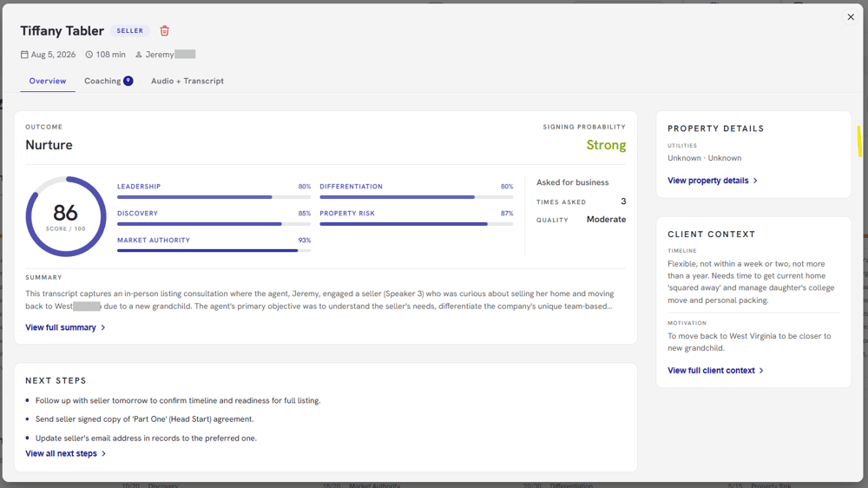Close the Tiffany Tabler detail panel
Image resolution: width=868 pixels, height=488 pixels.
851,17
